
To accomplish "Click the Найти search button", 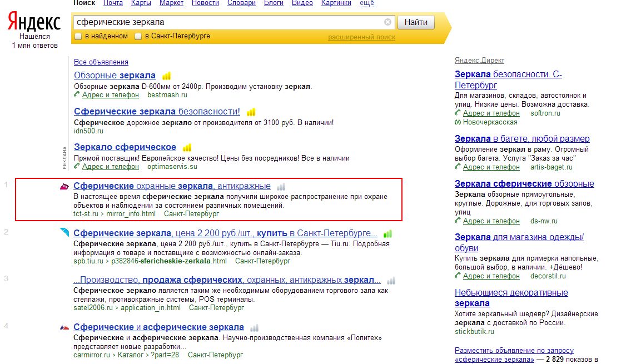I will click(x=416, y=22).
